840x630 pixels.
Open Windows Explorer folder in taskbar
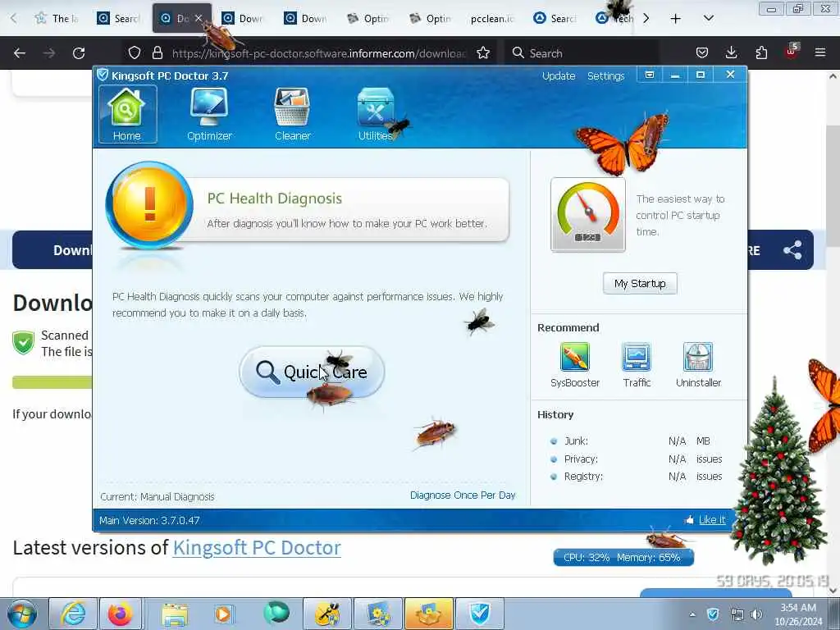[175, 614]
